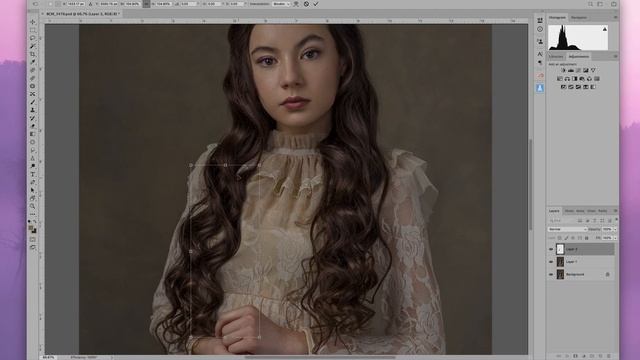The image size is (640, 360).
Task: Toggle lock all padlock icon
Action: tap(587, 238)
